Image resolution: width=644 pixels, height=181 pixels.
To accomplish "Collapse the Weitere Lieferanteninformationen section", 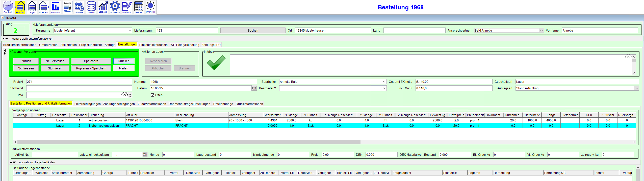I will (x=5, y=39).
